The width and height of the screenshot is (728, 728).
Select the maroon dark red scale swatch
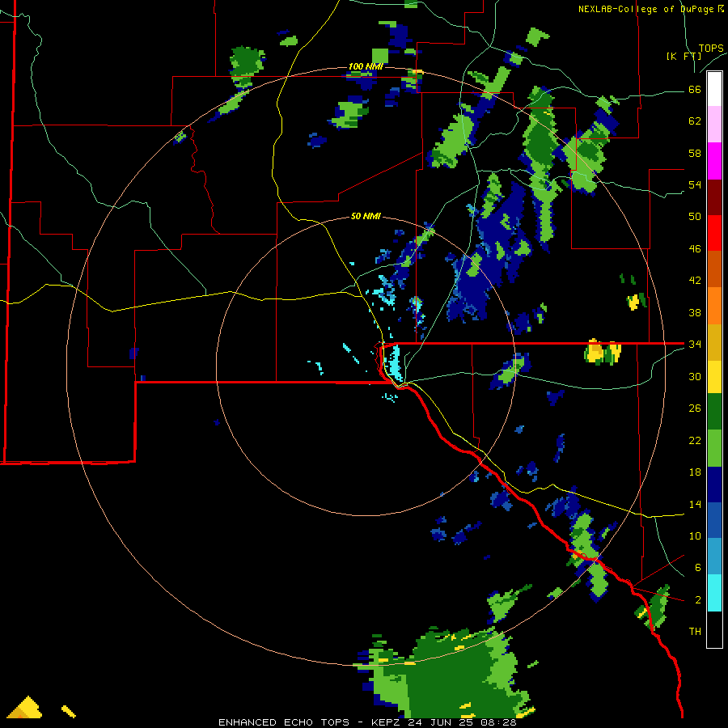click(714, 197)
